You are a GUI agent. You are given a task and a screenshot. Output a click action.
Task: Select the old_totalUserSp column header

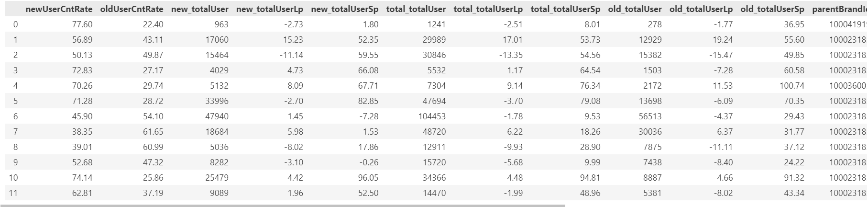772,9
